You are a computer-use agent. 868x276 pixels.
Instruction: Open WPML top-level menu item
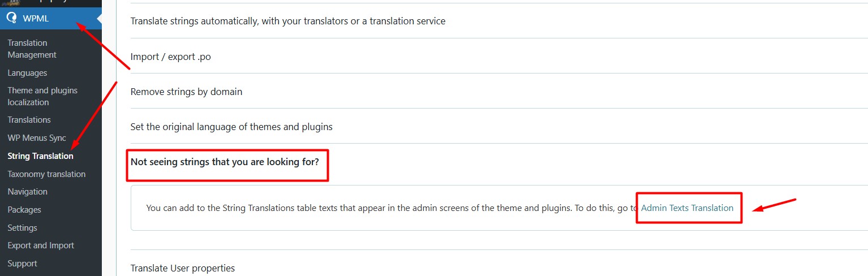pos(51,18)
